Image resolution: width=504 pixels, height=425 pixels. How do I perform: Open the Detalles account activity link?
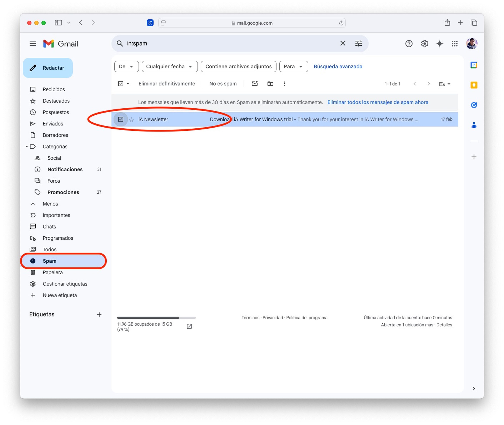[x=444, y=325]
